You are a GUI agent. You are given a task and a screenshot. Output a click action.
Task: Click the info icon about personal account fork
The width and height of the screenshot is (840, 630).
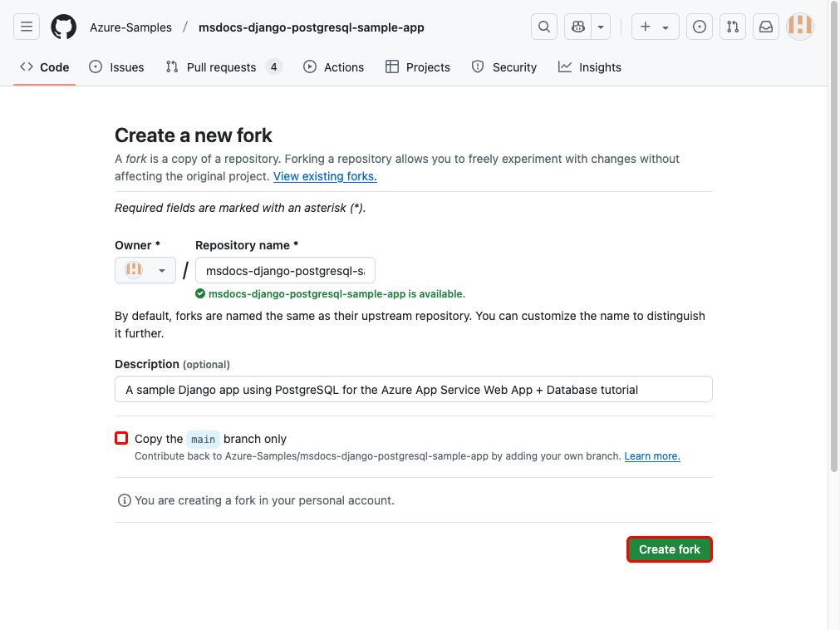[123, 500]
